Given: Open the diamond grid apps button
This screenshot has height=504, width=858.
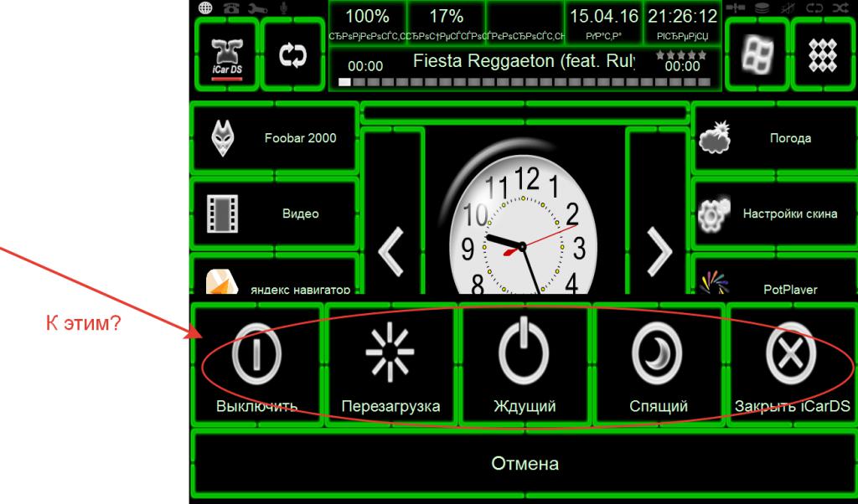Looking at the screenshot, I should 822,57.
